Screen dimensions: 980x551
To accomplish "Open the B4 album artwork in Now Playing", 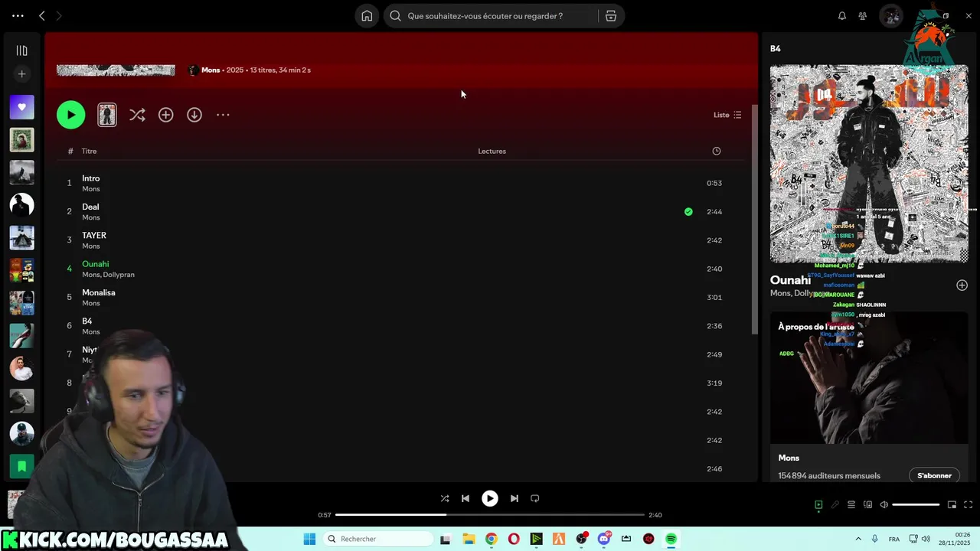I will [869, 164].
